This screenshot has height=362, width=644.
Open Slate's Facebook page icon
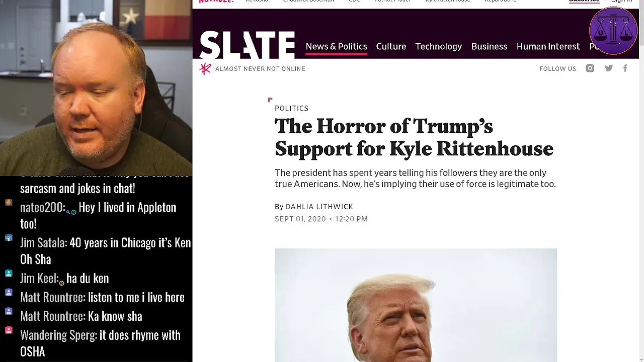(x=625, y=68)
